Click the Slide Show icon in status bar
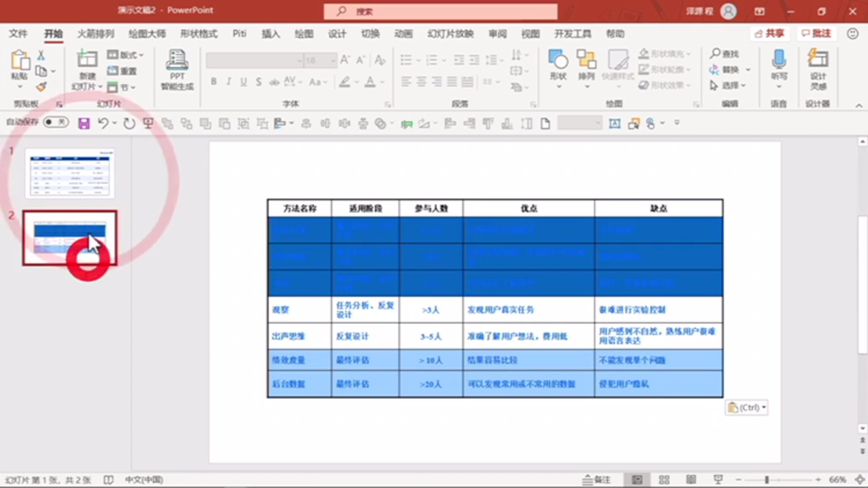The image size is (868, 488). pyautogui.click(x=718, y=480)
